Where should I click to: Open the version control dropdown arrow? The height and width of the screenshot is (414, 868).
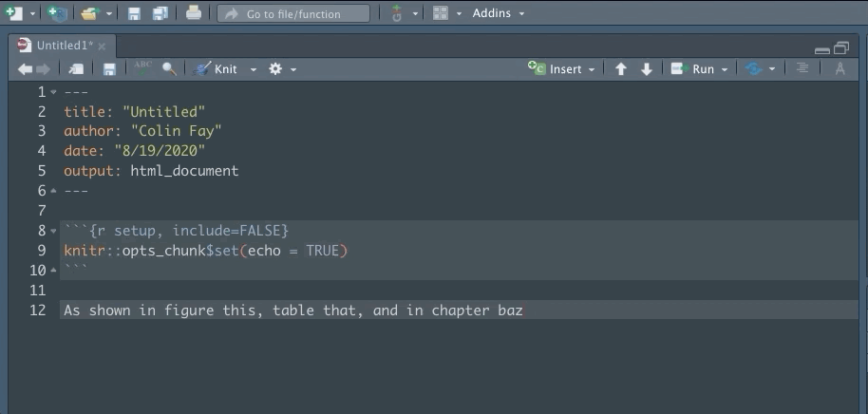point(415,14)
